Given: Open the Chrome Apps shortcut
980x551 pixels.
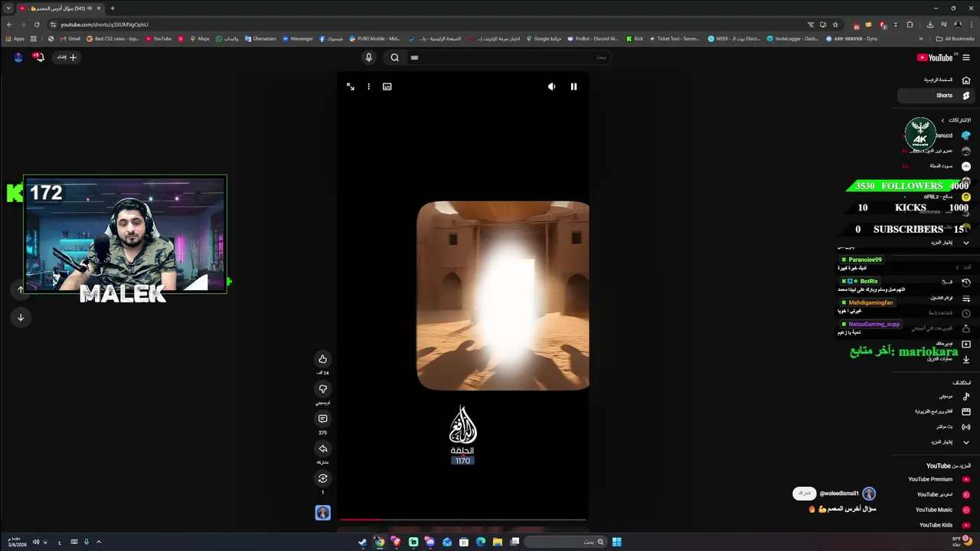Looking at the screenshot, I should click(x=15, y=38).
